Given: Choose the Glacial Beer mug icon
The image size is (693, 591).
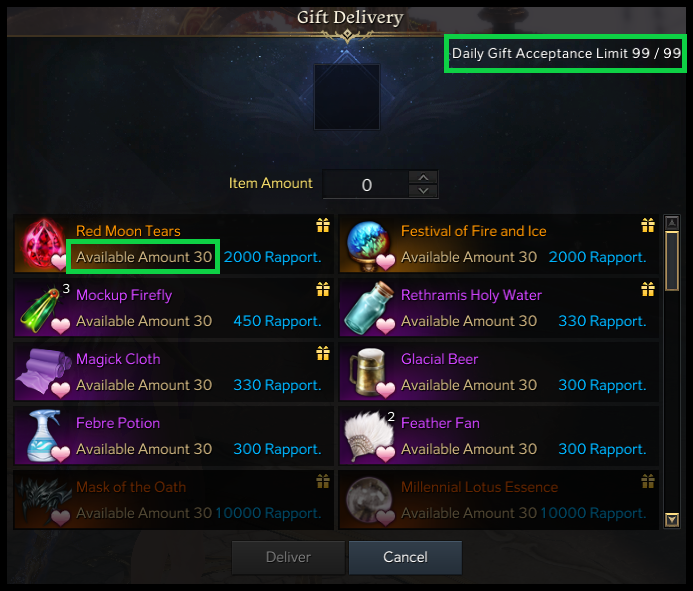Looking at the screenshot, I should (369, 372).
